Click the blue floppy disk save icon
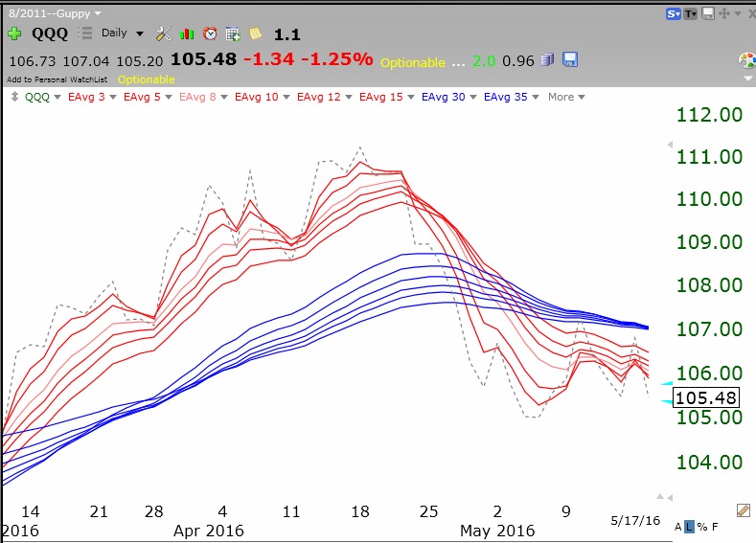The image size is (756, 543). 570,59
